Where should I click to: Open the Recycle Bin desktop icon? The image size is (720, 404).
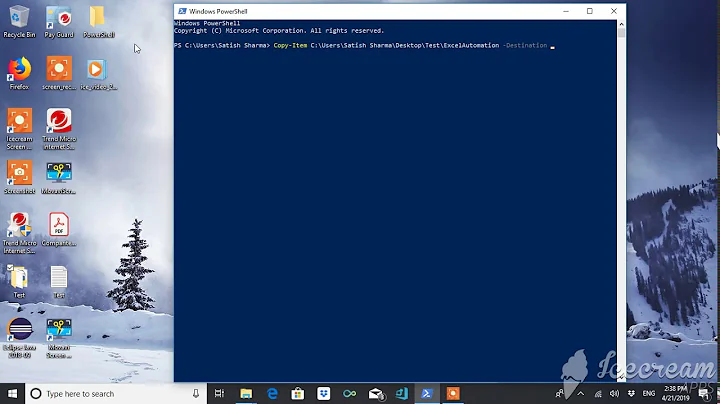coord(19,18)
